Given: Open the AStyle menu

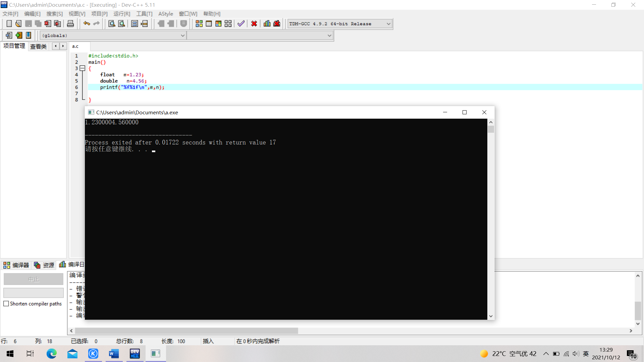Looking at the screenshot, I should coord(166,14).
